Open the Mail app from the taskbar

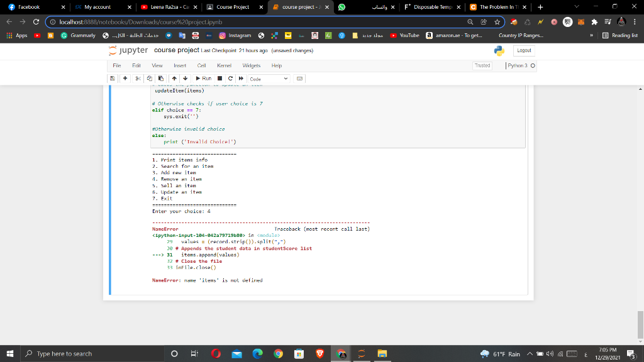click(x=236, y=353)
